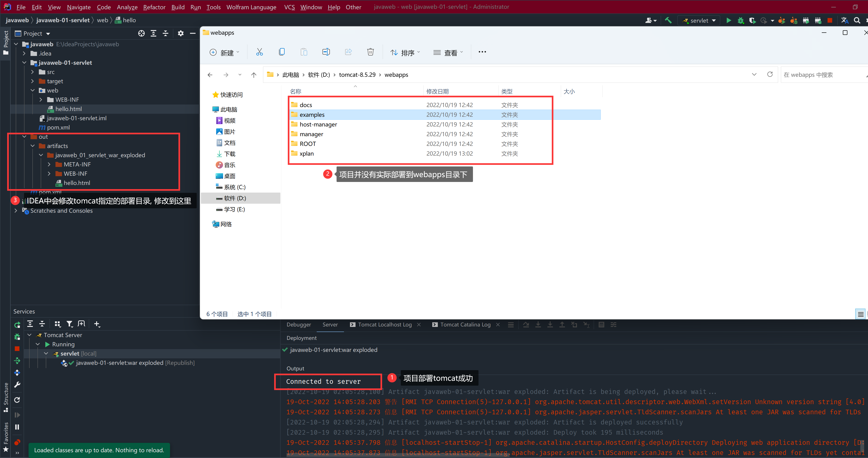The width and height of the screenshot is (868, 458).
Task: Open the Services filter funnel icon
Action: (69, 324)
